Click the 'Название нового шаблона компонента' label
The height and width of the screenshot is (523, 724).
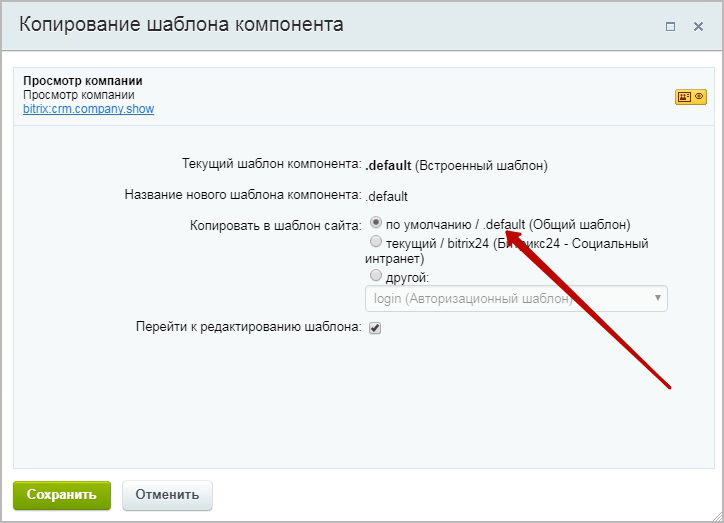(242, 195)
